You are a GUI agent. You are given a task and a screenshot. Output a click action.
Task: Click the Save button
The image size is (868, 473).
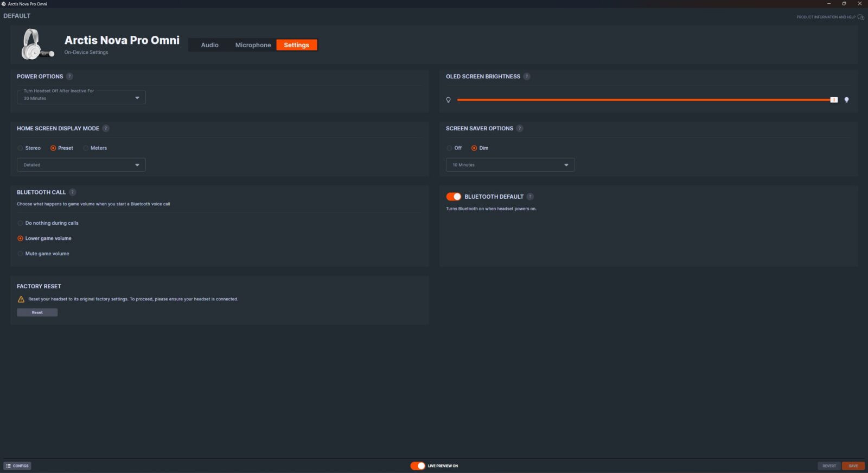(x=853, y=466)
